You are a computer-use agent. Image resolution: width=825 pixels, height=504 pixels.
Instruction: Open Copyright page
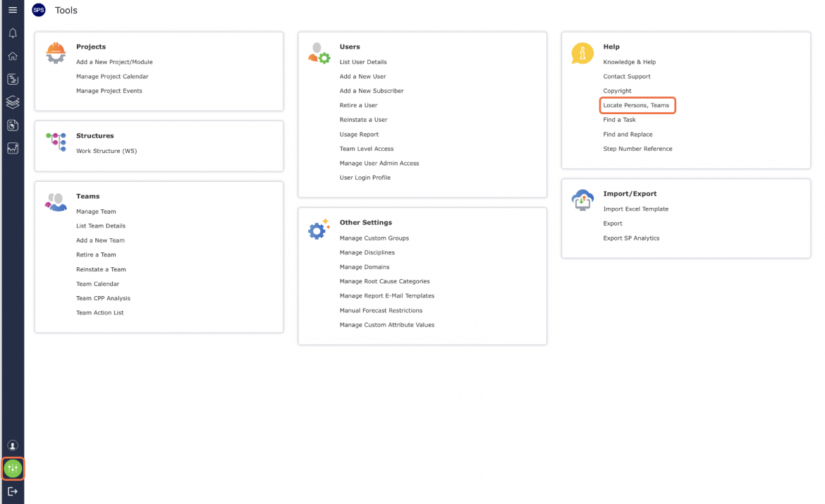[617, 91]
